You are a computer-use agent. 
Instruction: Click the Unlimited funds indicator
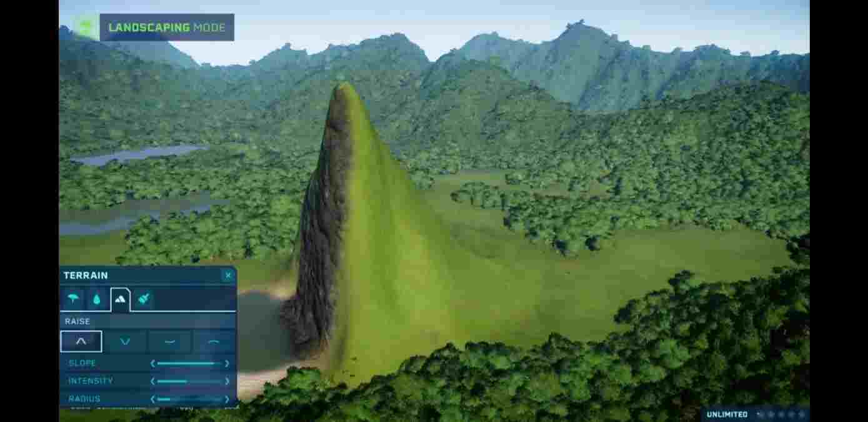pyautogui.click(x=727, y=415)
